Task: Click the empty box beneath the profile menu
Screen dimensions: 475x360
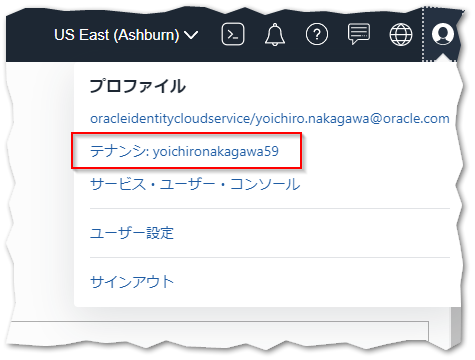Action: [218, 332]
